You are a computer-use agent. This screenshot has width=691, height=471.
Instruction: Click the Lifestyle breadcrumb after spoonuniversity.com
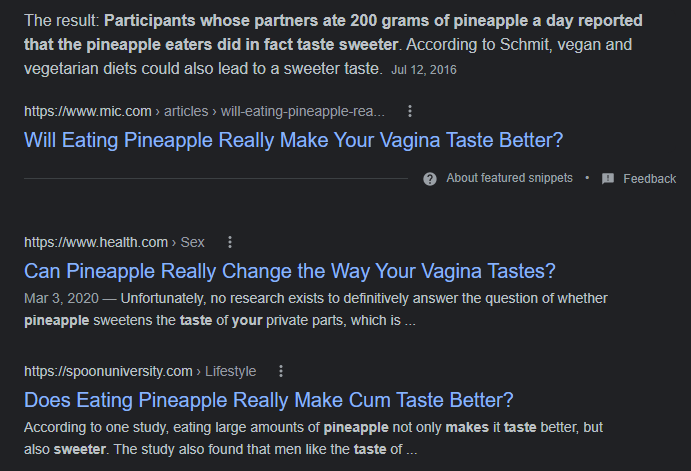coord(230,371)
